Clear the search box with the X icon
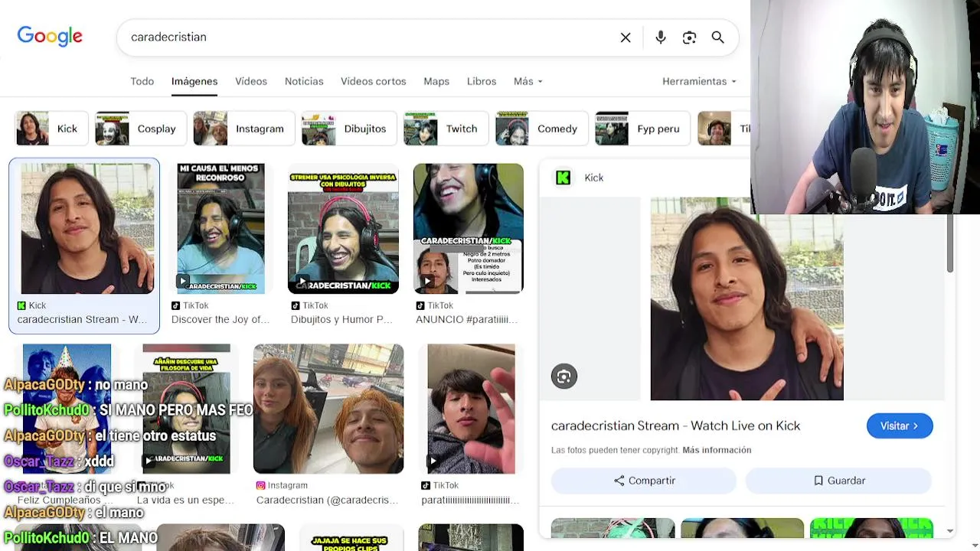Image resolution: width=980 pixels, height=551 pixels. point(626,37)
